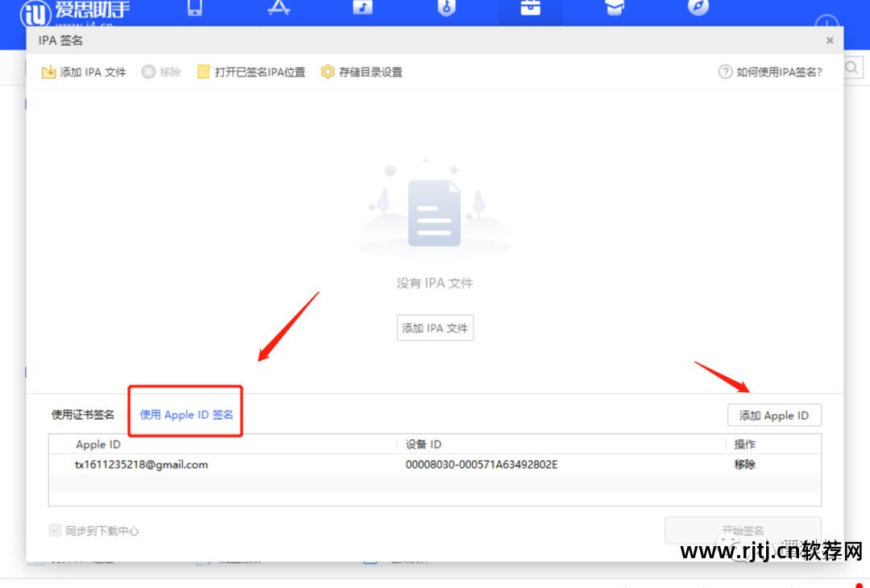Open the App Store section in top navigation
This screenshot has width=870, height=588.
278,8
